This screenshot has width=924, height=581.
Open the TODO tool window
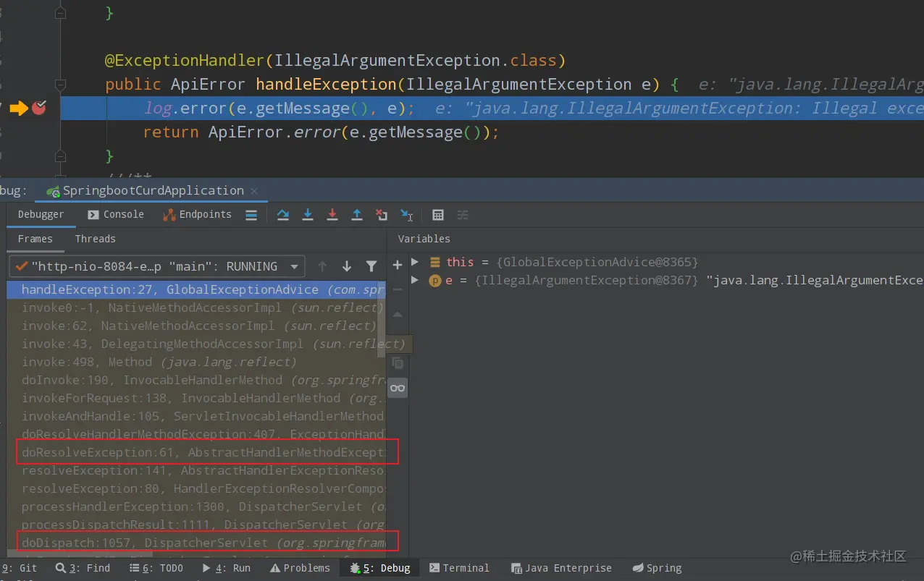click(156, 568)
